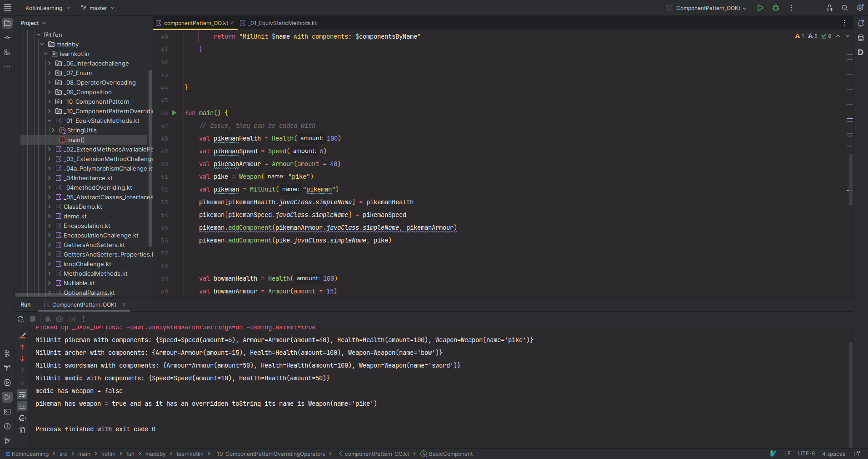Start debugging with the bug icon

coord(776,8)
